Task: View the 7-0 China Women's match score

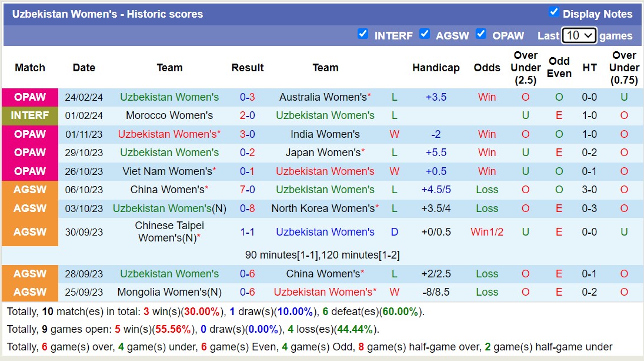Action: pyautogui.click(x=247, y=190)
